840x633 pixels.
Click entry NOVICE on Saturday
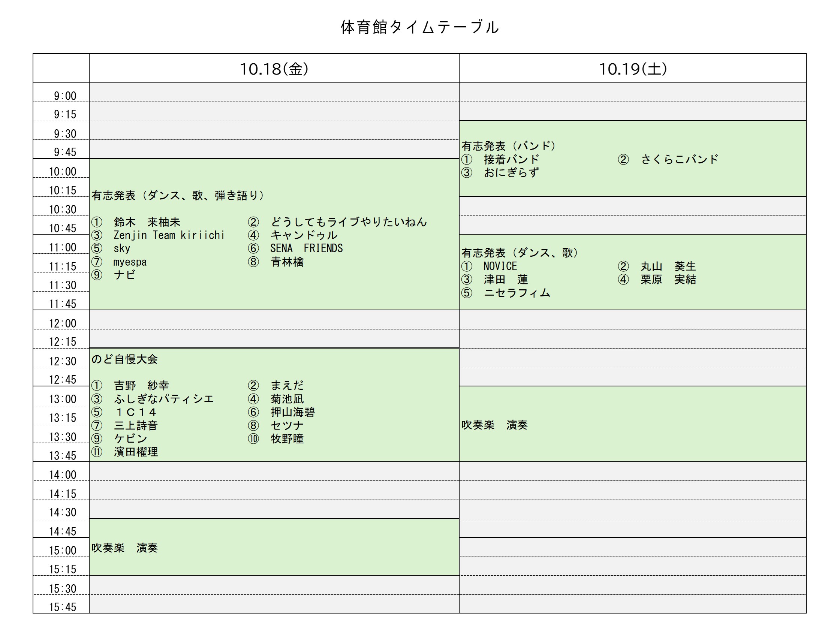click(x=500, y=266)
